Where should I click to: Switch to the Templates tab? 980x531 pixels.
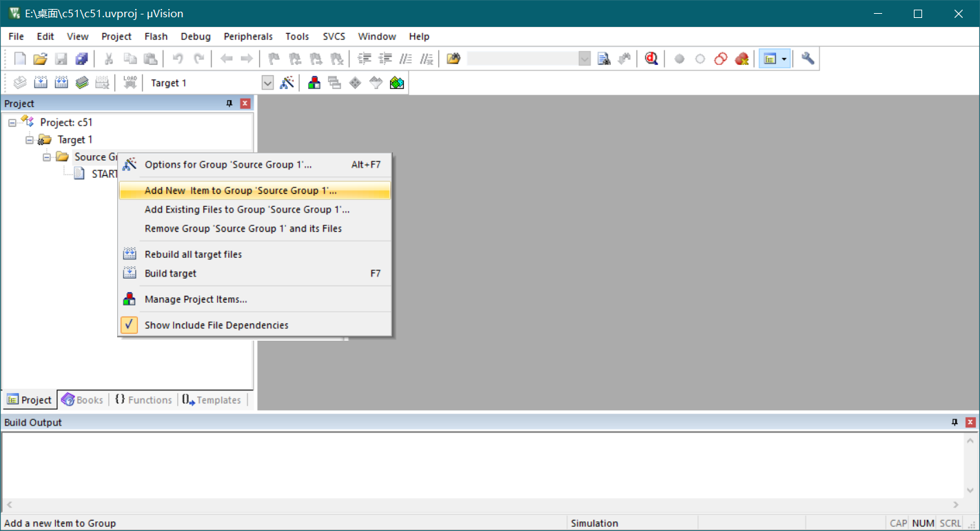click(212, 400)
